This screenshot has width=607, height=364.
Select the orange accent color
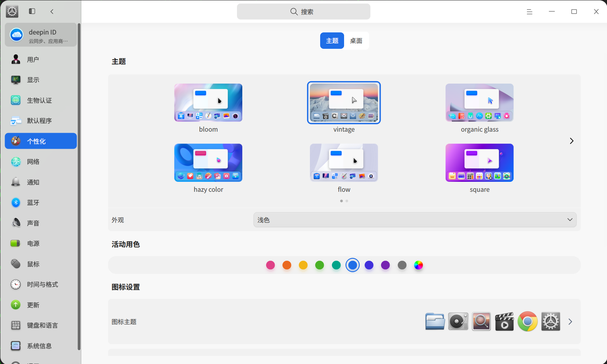(x=287, y=265)
